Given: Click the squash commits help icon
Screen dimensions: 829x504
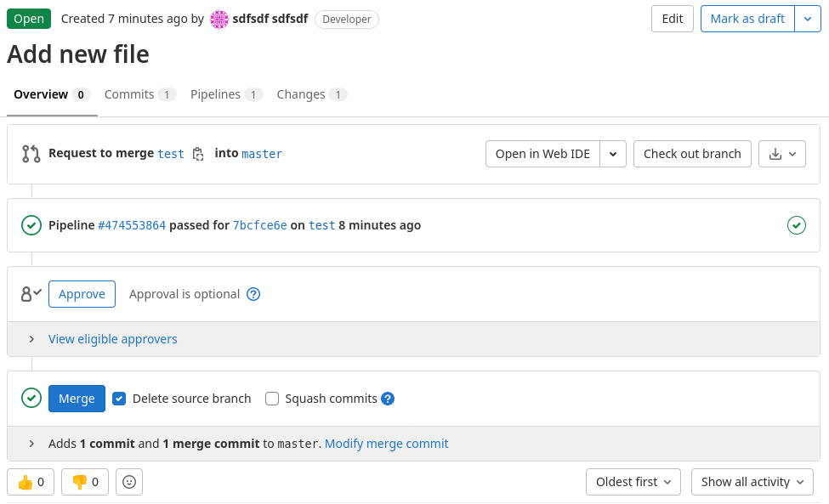Looking at the screenshot, I should (x=388, y=399).
